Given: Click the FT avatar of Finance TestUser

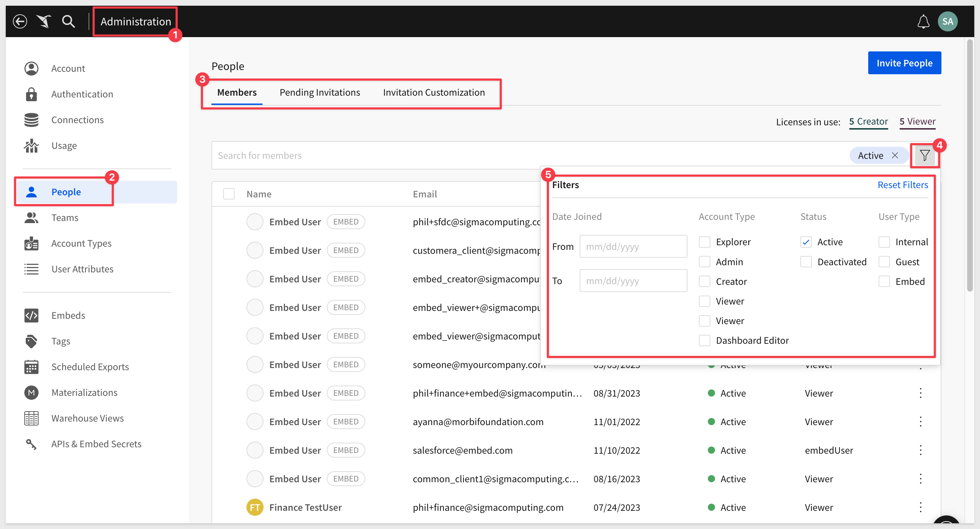Looking at the screenshot, I should click(x=255, y=507).
